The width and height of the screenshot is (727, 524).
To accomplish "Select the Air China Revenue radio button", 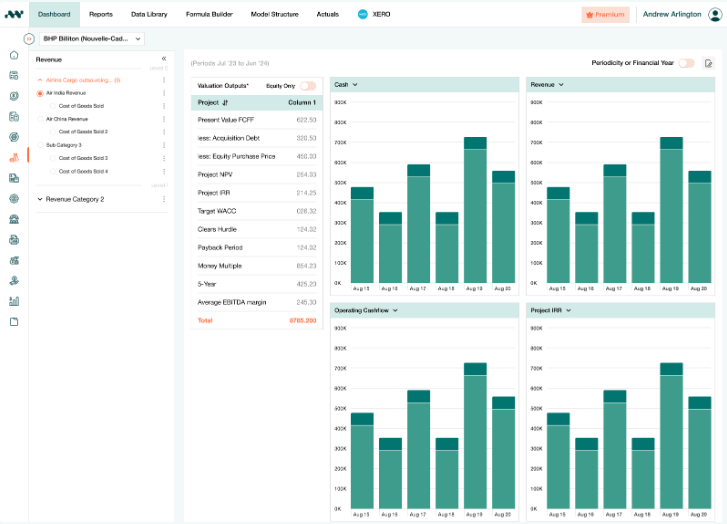I will (40, 118).
